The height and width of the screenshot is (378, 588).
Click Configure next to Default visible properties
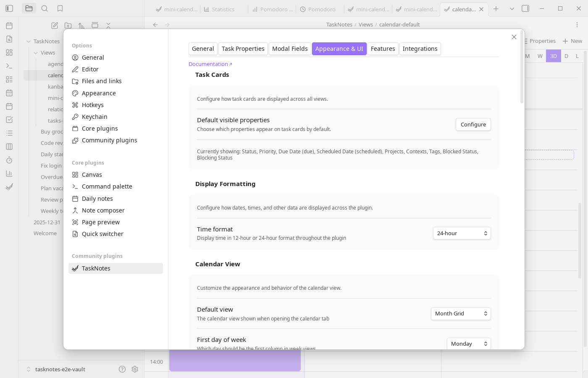coord(473,124)
